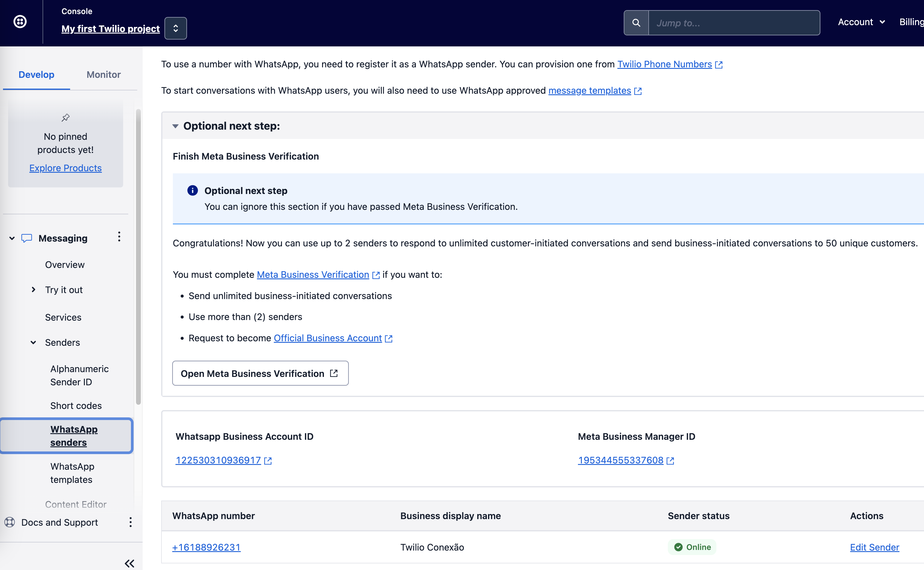Open the project switcher arrows button
This screenshot has width=924, height=570.
coord(176,28)
